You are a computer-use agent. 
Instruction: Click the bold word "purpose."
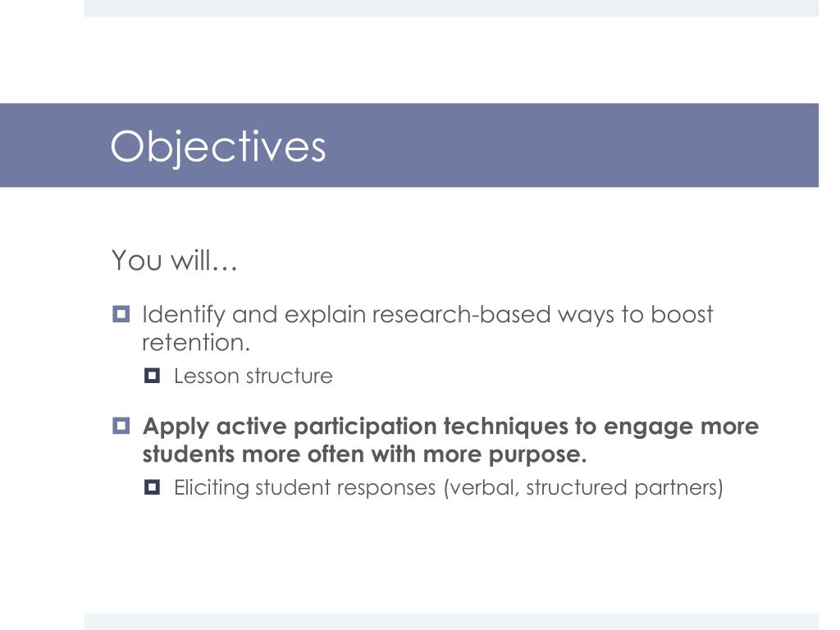click(x=537, y=455)
